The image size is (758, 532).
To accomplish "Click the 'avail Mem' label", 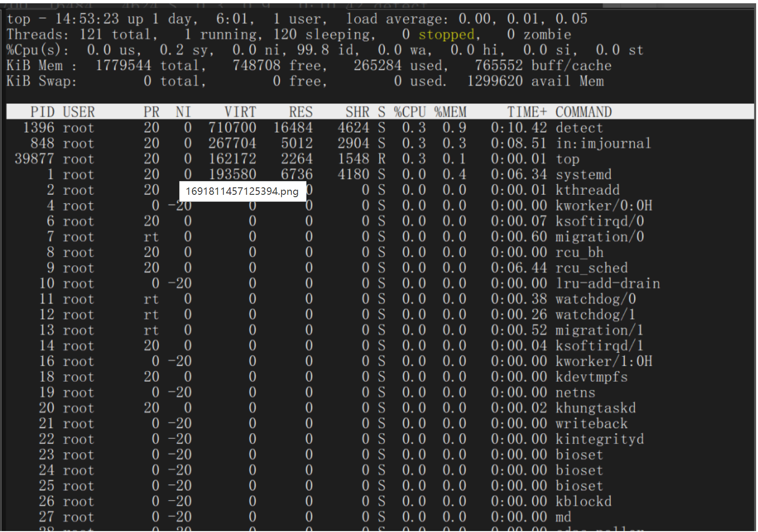I will click(567, 81).
